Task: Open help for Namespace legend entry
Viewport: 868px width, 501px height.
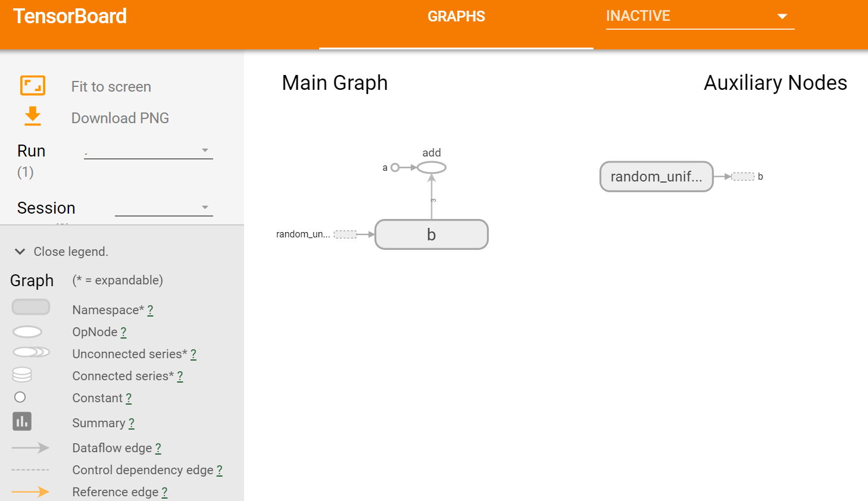Action: point(151,310)
